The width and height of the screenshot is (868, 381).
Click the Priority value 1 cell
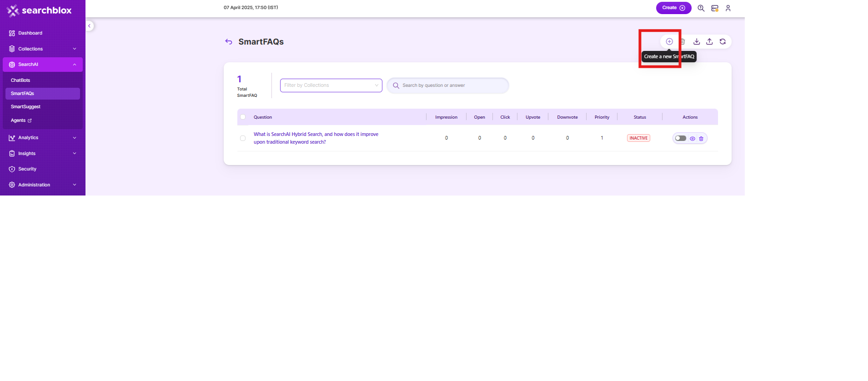pyautogui.click(x=602, y=138)
